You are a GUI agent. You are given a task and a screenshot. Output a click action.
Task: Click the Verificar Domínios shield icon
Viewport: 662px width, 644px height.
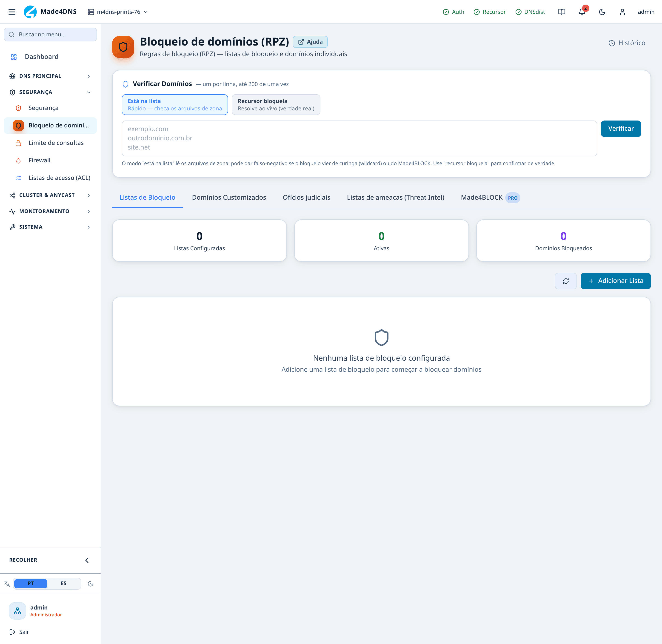click(x=126, y=84)
